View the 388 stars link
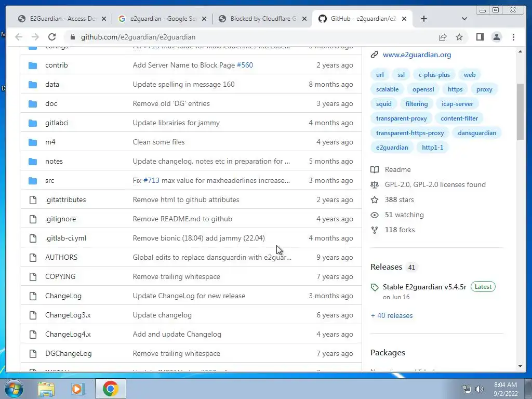The width and height of the screenshot is (532, 399). [x=399, y=200]
